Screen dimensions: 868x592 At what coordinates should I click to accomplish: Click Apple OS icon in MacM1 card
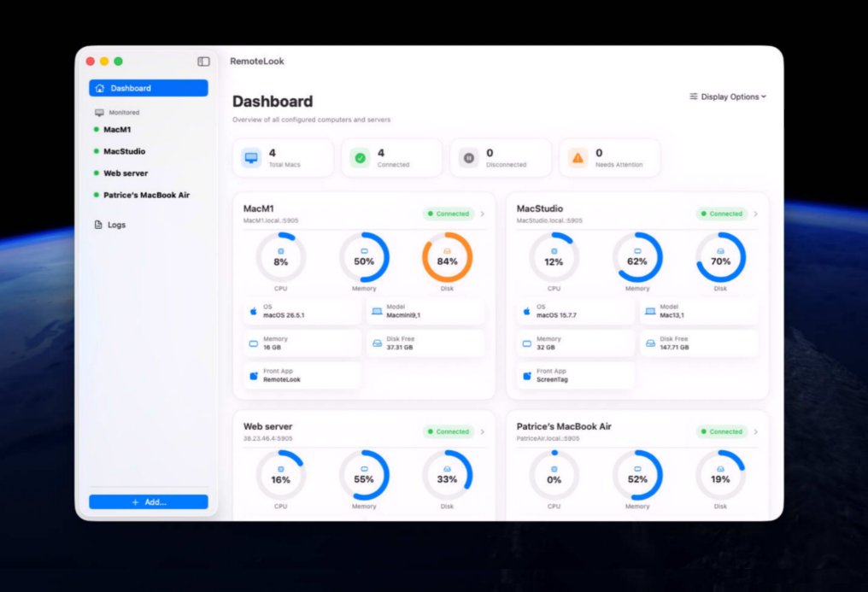click(x=253, y=311)
